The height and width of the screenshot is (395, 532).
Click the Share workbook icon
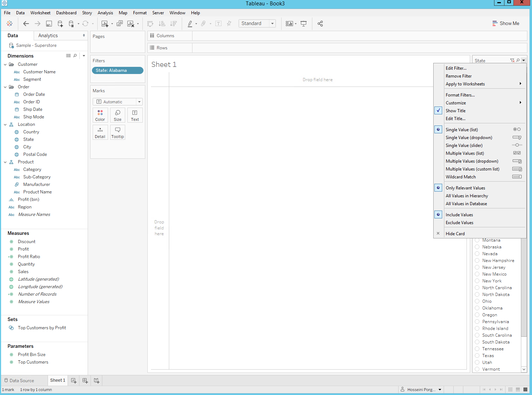pos(320,24)
